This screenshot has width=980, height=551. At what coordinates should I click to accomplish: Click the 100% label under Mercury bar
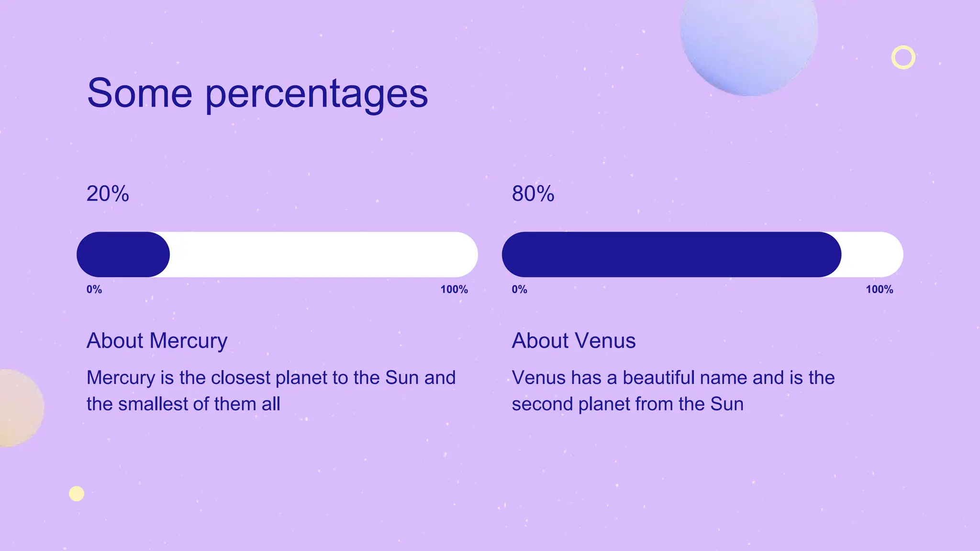tap(454, 289)
